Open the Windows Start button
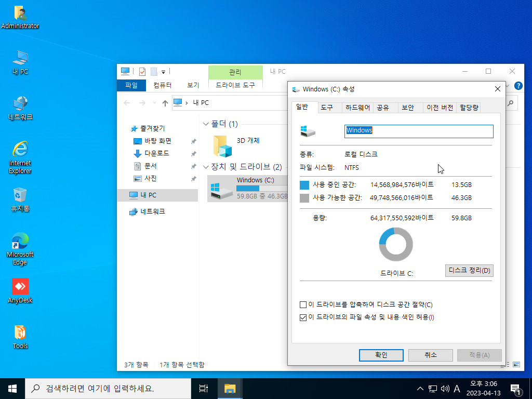The height and width of the screenshot is (399, 532). click(12, 389)
